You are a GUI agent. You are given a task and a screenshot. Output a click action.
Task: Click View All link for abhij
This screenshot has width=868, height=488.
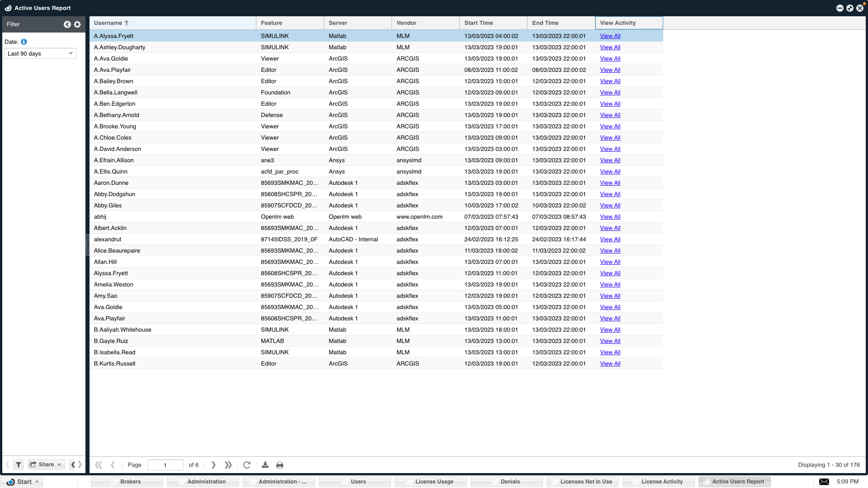point(610,217)
